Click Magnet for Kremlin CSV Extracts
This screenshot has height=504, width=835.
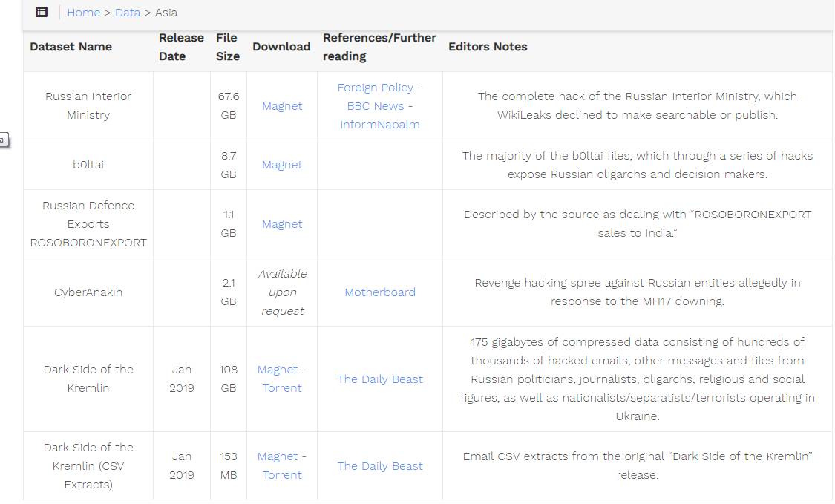pyautogui.click(x=278, y=456)
